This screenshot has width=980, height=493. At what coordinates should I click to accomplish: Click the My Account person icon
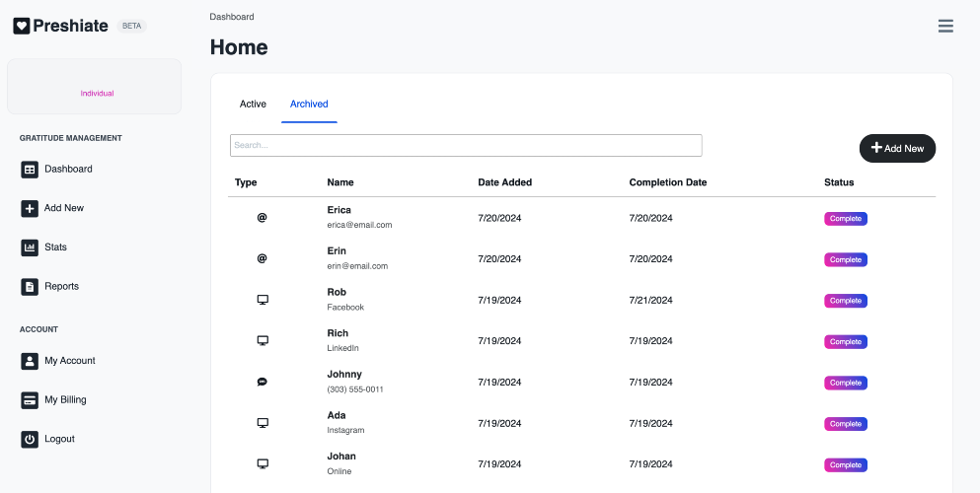[30, 361]
